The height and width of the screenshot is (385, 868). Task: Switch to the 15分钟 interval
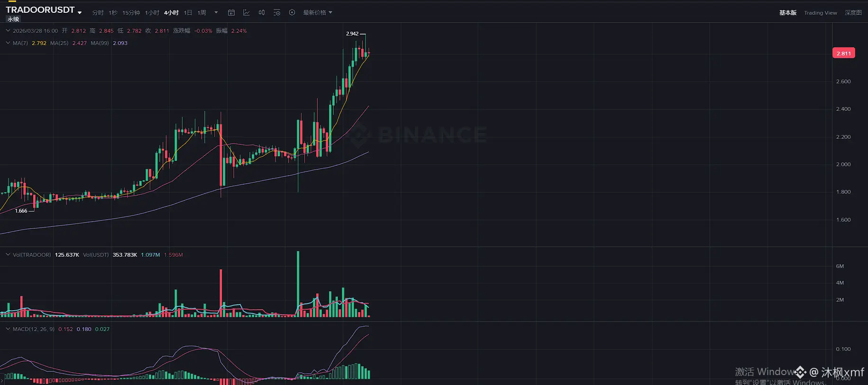click(x=131, y=13)
